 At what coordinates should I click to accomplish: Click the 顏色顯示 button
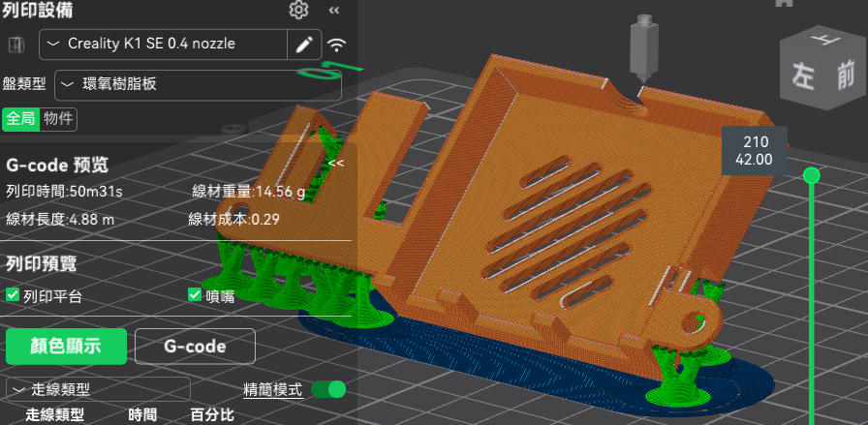67,347
